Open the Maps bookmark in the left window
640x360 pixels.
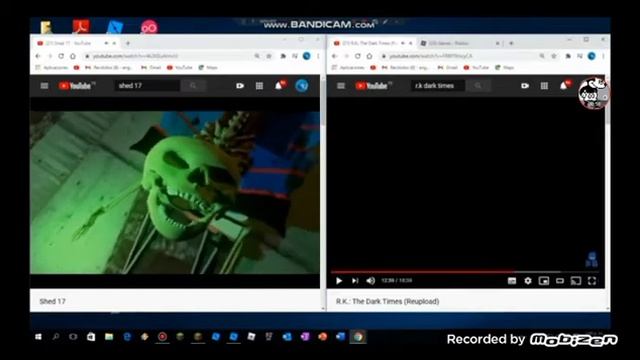208,67
